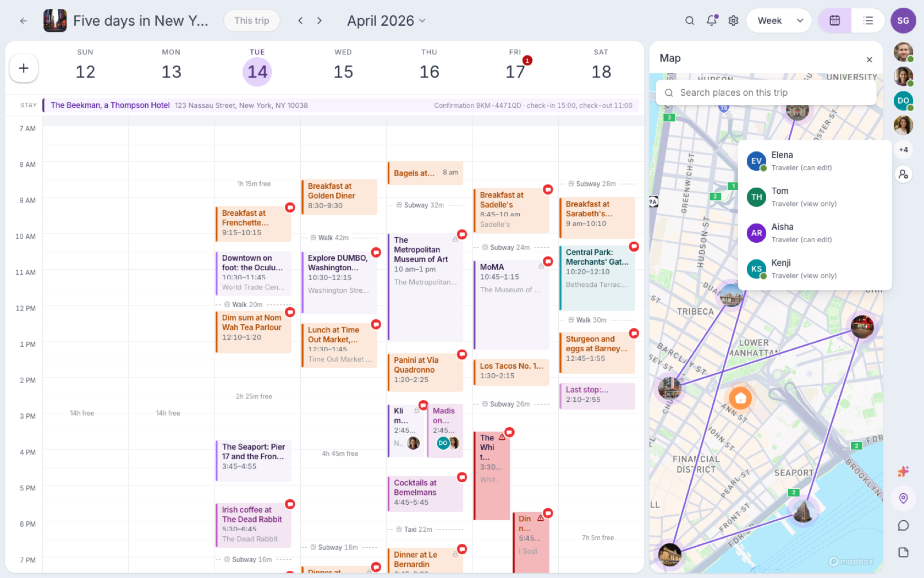The image size is (924, 578).
Task: Switch to list view
Action: pos(868,21)
